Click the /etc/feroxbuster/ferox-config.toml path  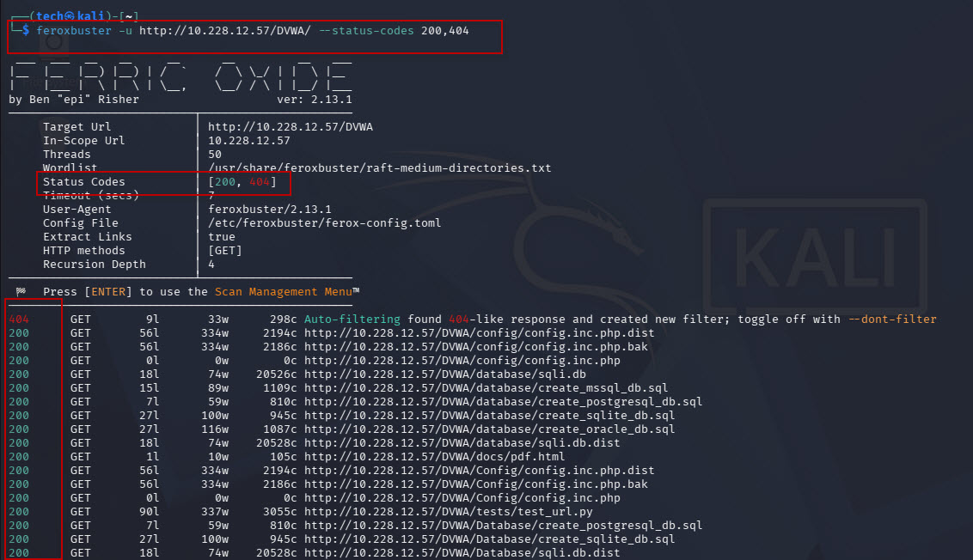point(325,222)
